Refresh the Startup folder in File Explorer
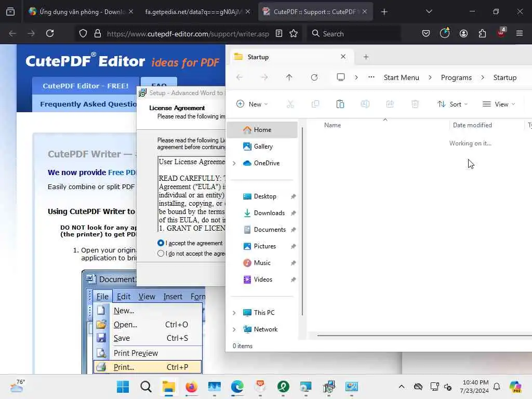The width and height of the screenshot is (532, 399). pos(314,77)
